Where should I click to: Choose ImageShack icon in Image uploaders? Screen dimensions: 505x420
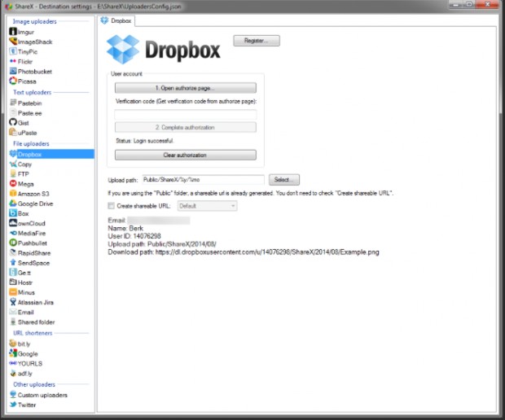[13, 42]
